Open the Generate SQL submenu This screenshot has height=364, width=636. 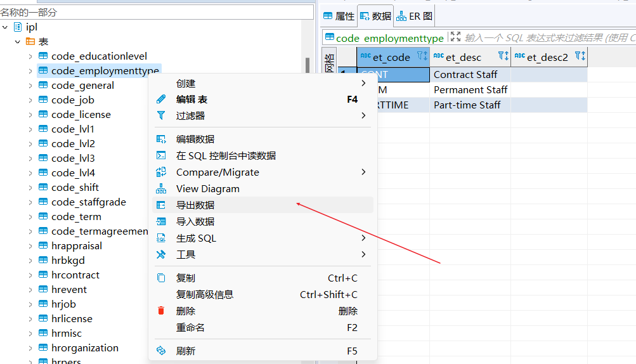263,238
